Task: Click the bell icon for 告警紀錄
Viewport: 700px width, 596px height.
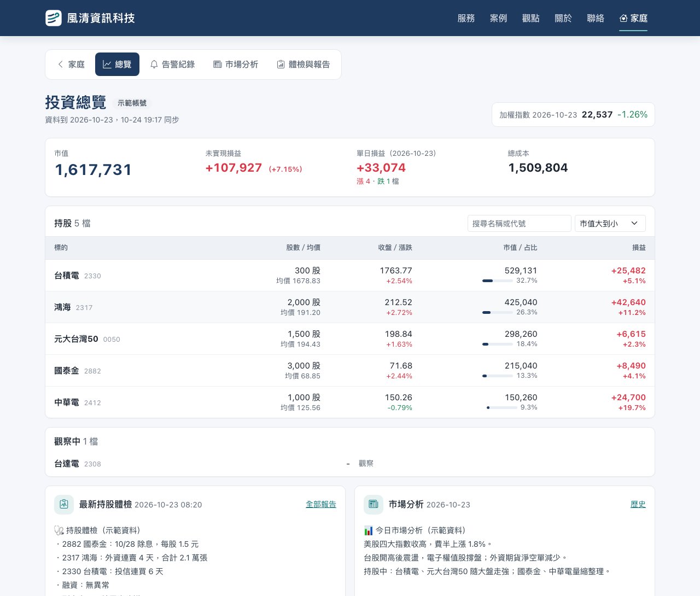Action: (x=154, y=65)
